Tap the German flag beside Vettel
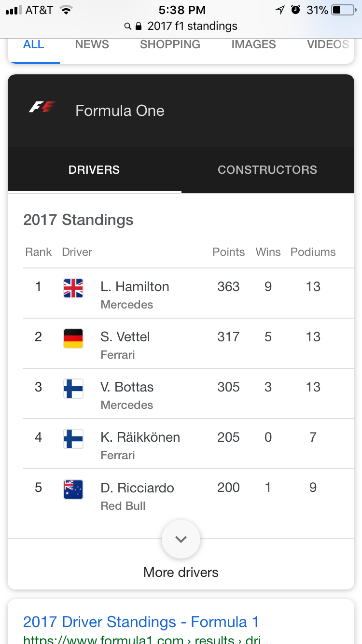Viewport: 362px width, 644px height. coord(73,338)
